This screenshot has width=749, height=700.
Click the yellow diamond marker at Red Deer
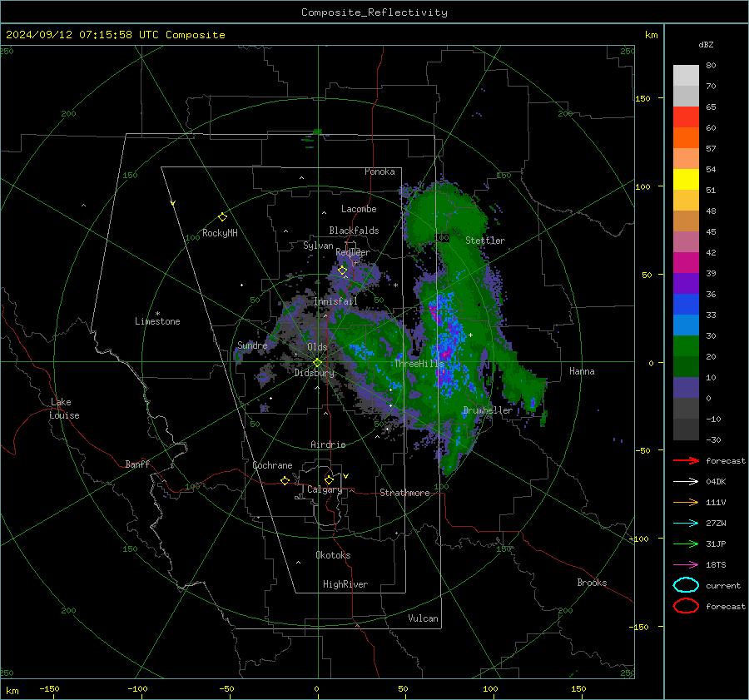[x=342, y=270]
